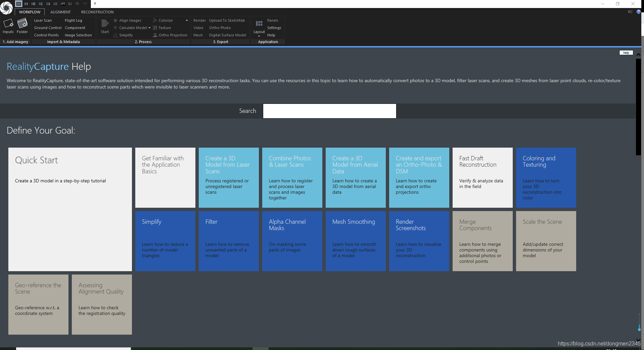Image resolution: width=644 pixels, height=350 pixels.
Task: Select the last grid layout icon in title bar
Action: click(x=70, y=4)
